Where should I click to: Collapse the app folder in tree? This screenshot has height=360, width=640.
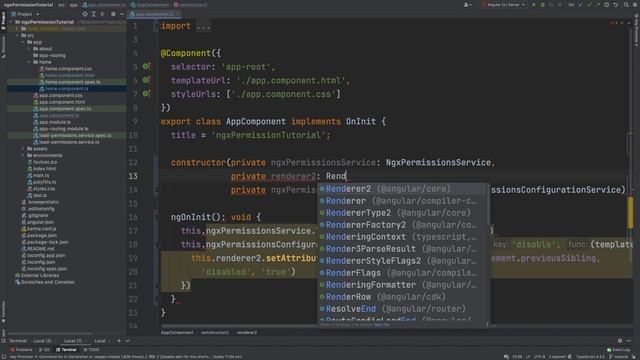[x=23, y=42]
